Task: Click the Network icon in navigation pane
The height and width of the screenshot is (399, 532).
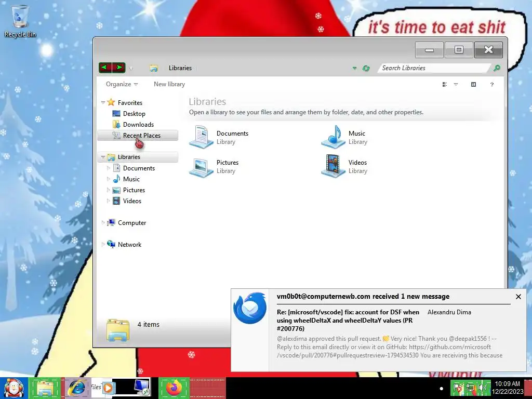Action: tap(111, 244)
